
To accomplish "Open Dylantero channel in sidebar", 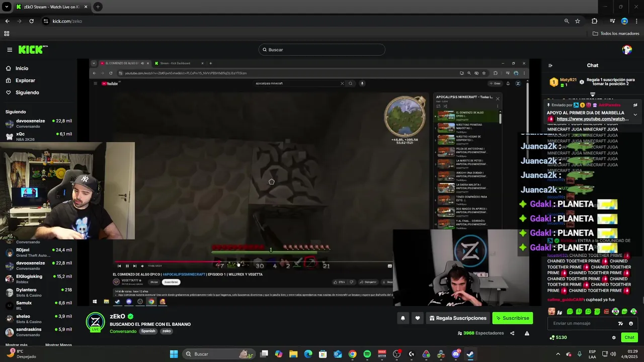I will pos(38,292).
